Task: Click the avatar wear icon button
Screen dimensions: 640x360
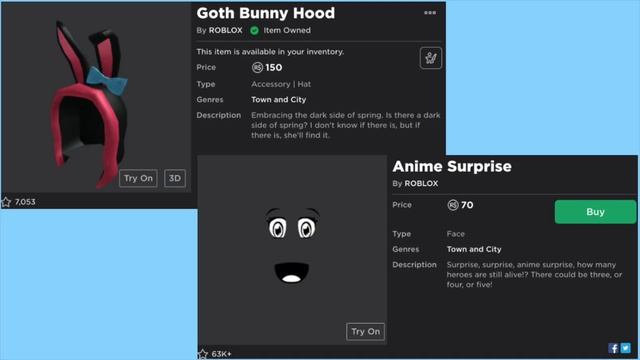Action: pos(431,58)
